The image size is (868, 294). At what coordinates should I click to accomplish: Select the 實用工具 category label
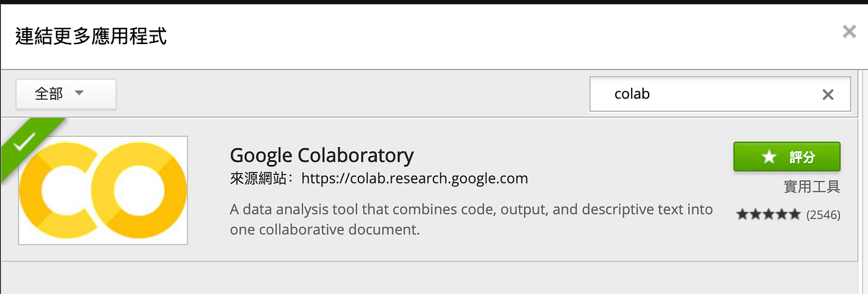tap(812, 186)
